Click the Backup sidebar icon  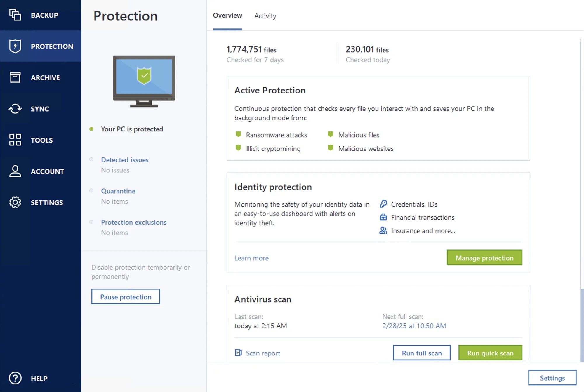click(x=15, y=15)
